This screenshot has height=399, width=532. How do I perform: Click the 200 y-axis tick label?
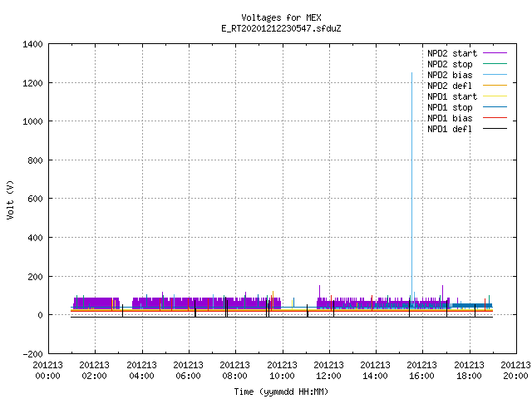pyautogui.click(x=35, y=277)
